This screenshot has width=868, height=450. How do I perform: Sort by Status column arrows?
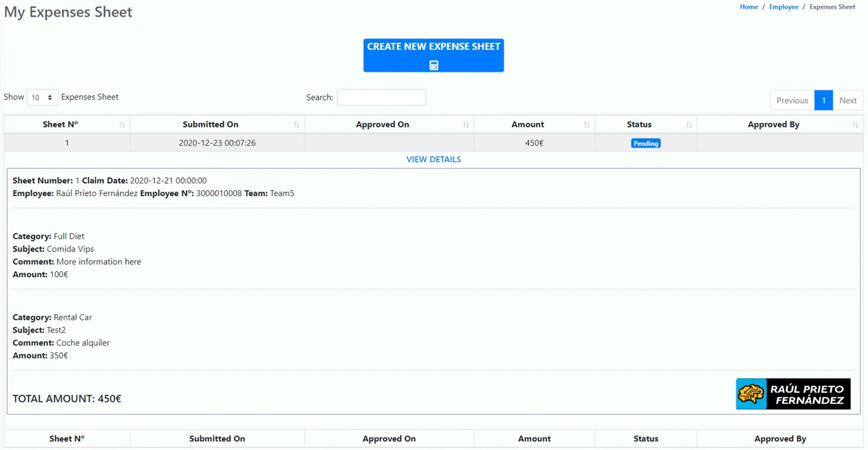[x=689, y=125]
